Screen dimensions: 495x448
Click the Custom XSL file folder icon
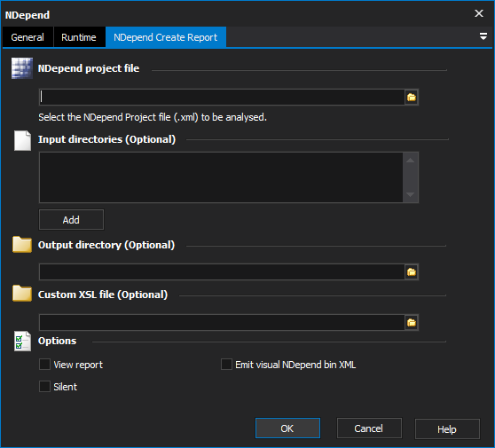click(x=22, y=294)
